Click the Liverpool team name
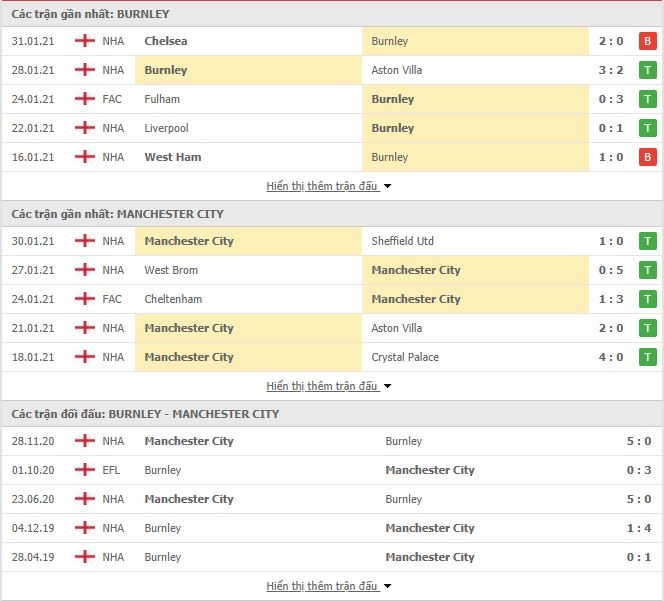The image size is (664, 601). tap(166, 128)
